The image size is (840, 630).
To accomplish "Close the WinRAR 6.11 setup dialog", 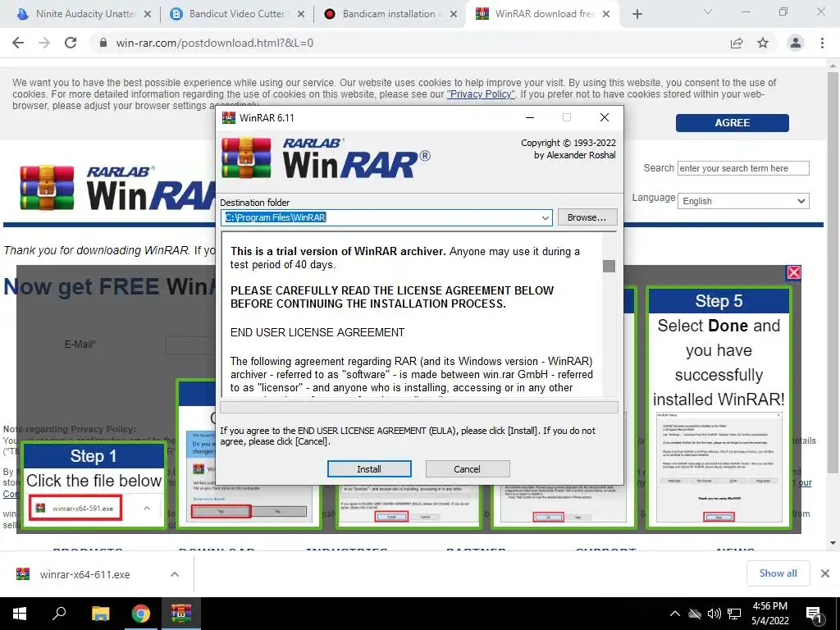I will click(x=605, y=117).
